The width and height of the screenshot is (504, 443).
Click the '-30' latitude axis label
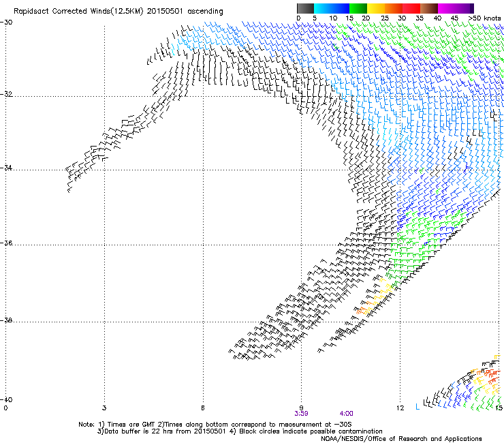6,22
